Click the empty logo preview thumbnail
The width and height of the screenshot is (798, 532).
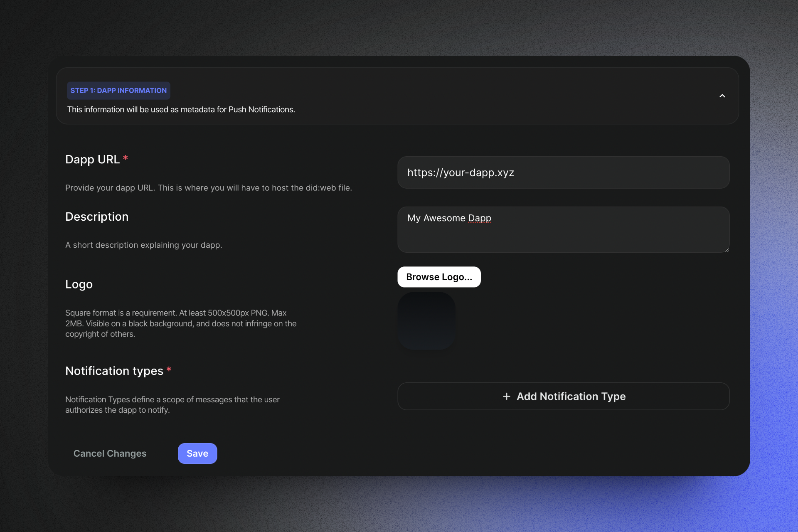click(x=426, y=321)
